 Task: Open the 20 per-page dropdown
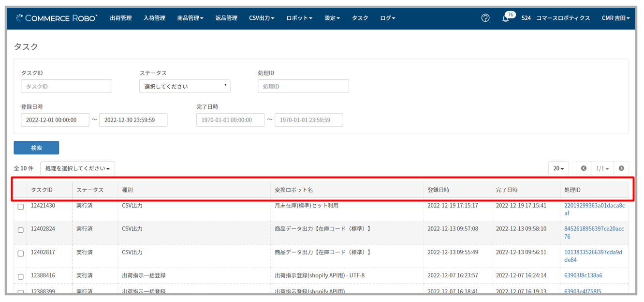coord(558,168)
